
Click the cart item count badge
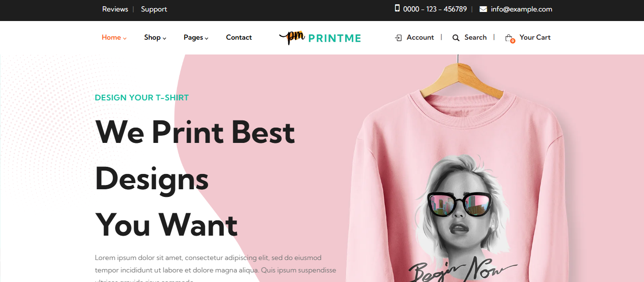[x=513, y=41]
